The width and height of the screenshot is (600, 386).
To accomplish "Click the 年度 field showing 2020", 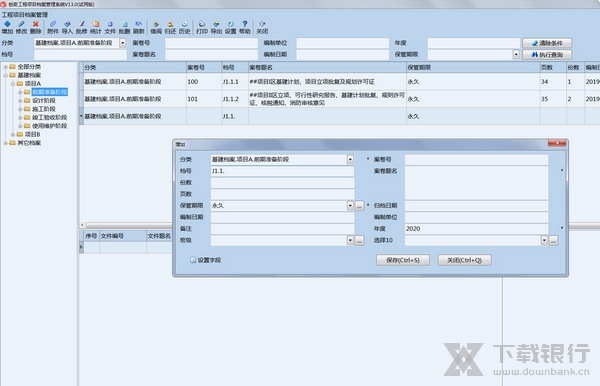I will point(476,229).
